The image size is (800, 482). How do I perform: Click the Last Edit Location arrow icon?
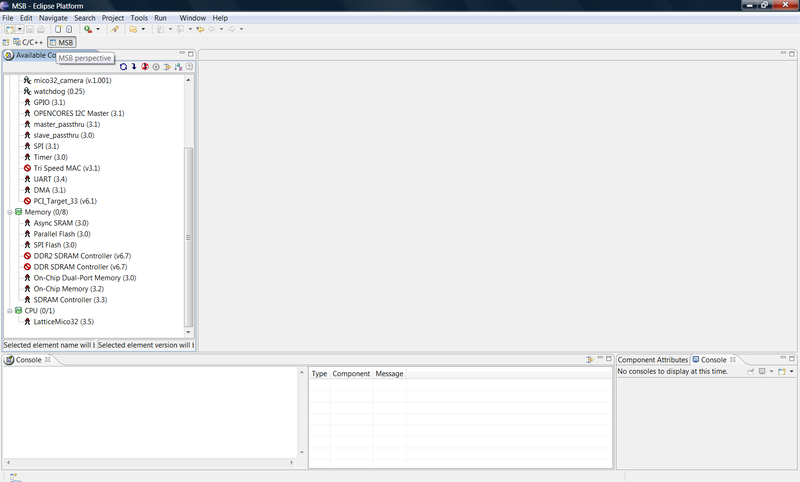click(x=201, y=29)
